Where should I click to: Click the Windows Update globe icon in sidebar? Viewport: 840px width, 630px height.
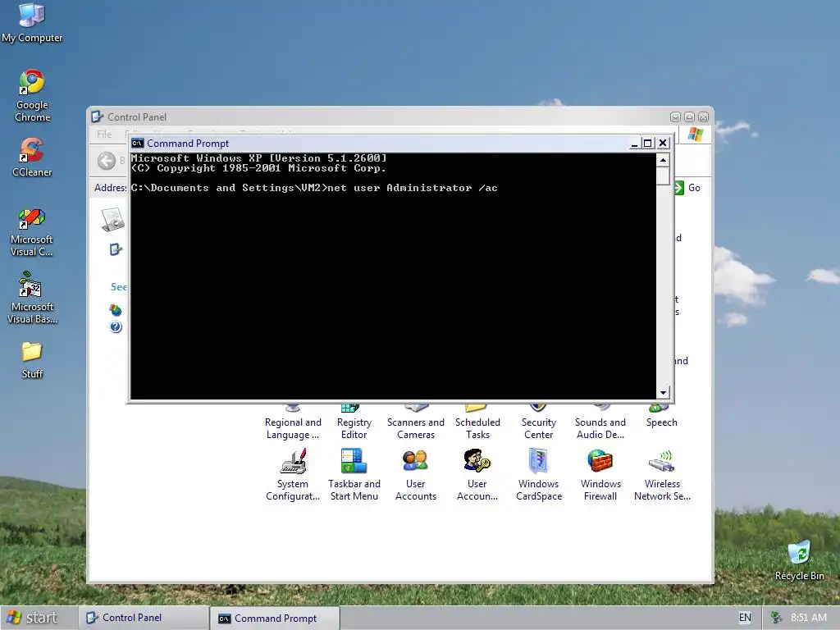click(116, 310)
